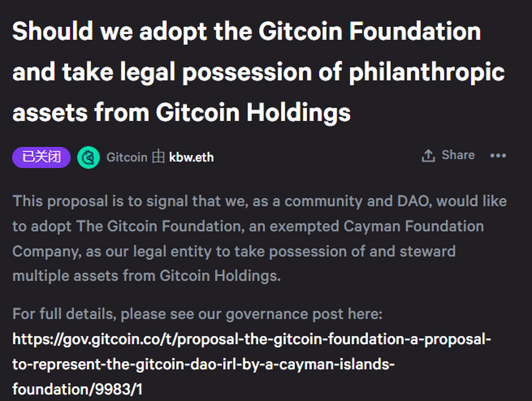The image size is (532, 401).
Task: Click the purple 已关闭 status badge
Action: click(41, 157)
